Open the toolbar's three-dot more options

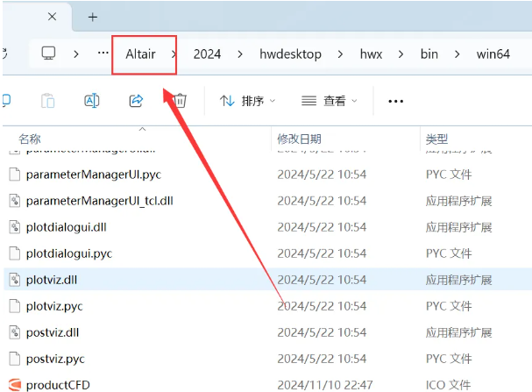395,101
